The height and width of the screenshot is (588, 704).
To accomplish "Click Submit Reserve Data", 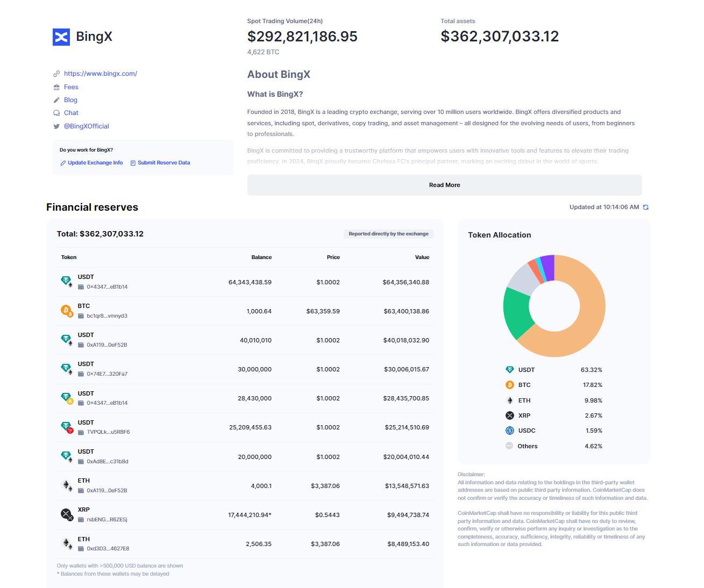I will click(x=163, y=163).
